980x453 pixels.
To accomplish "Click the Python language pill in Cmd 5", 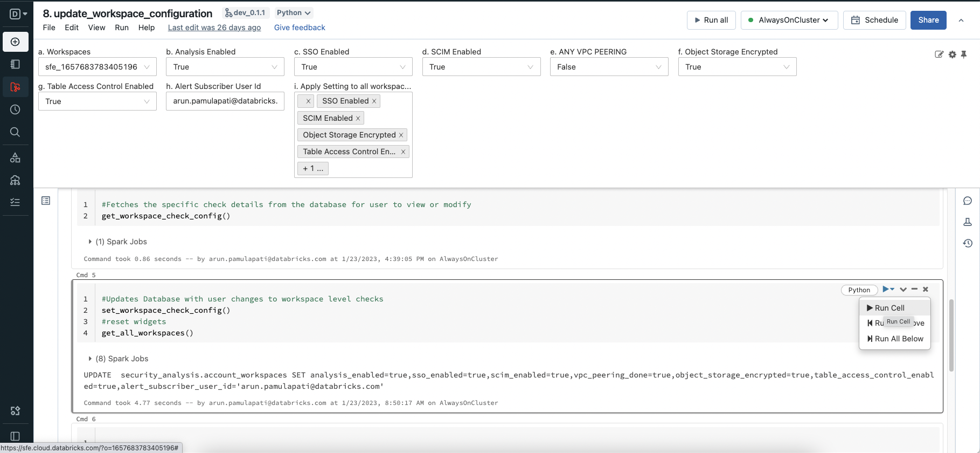I will point(859,290).
